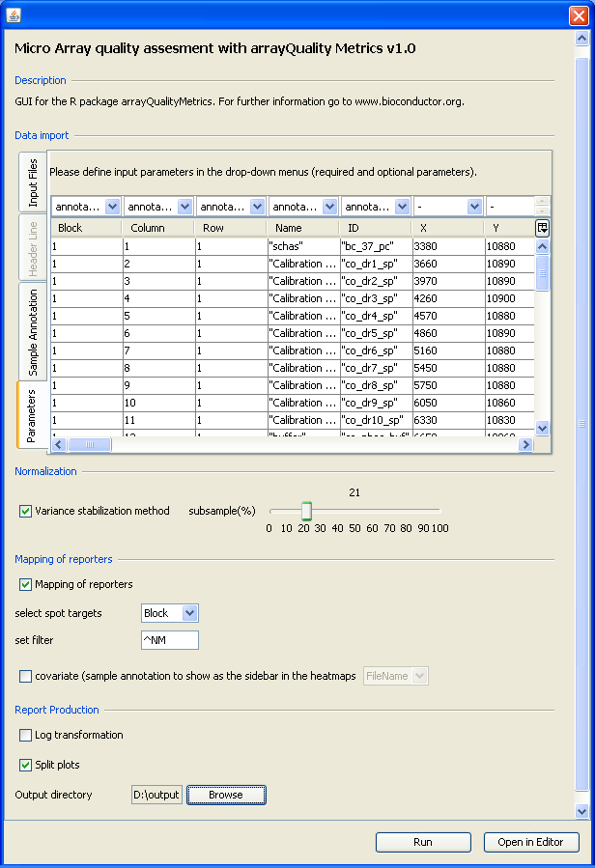Close the arrayQuality Metrics window
595x868 pixels.
pos(579,15)
